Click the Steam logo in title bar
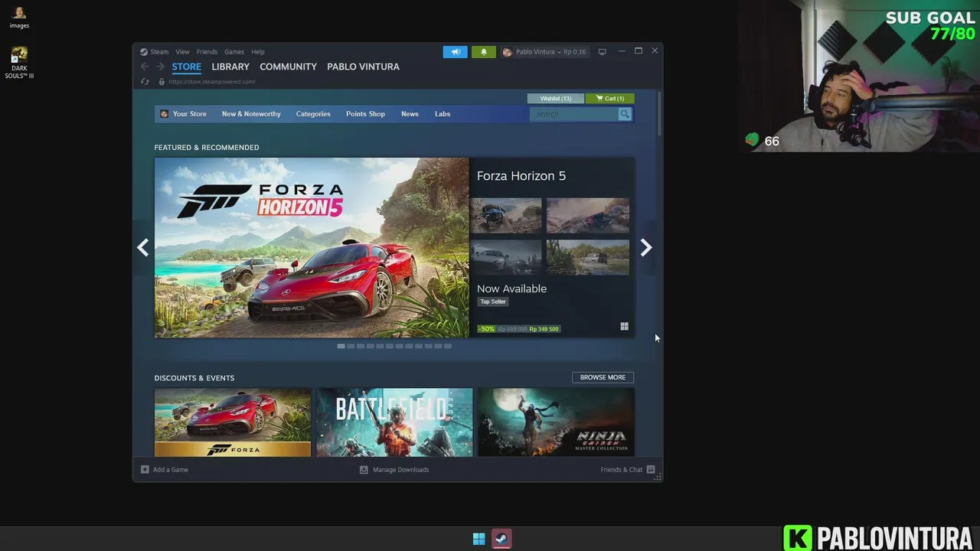The image size is (980, 551). [x=143, y=52]
